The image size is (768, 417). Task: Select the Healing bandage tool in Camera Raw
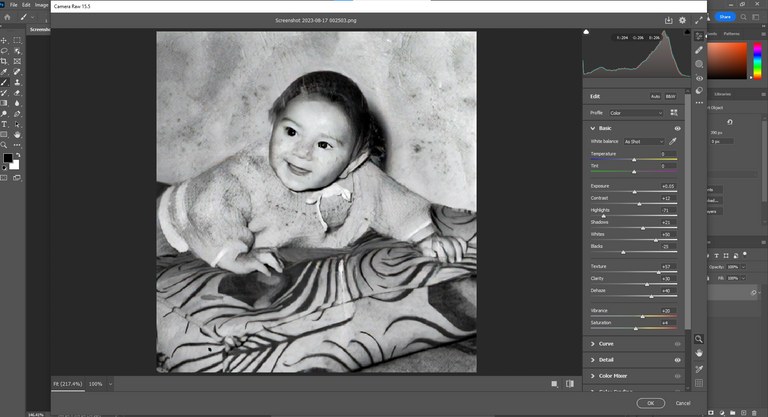(699, 50)
